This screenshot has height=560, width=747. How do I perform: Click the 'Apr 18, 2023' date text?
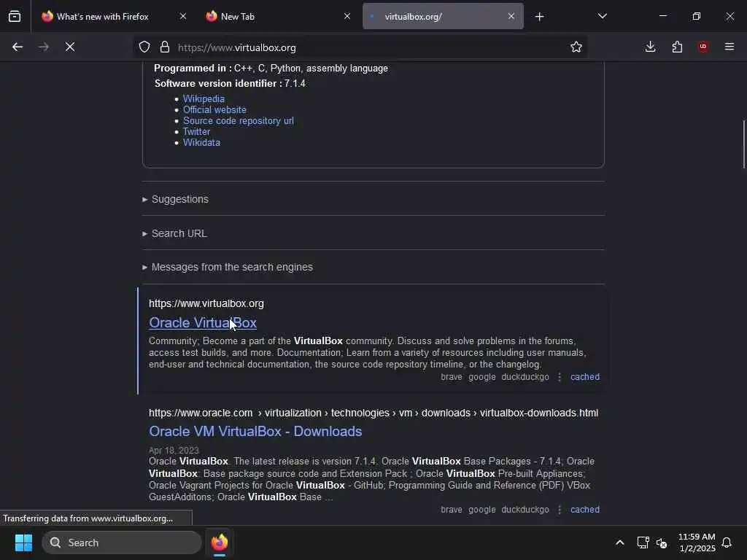click(174, 451)
